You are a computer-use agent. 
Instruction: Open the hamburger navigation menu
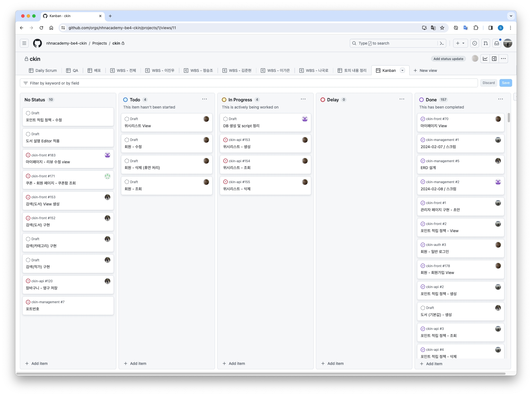click(x=24, y=43)
